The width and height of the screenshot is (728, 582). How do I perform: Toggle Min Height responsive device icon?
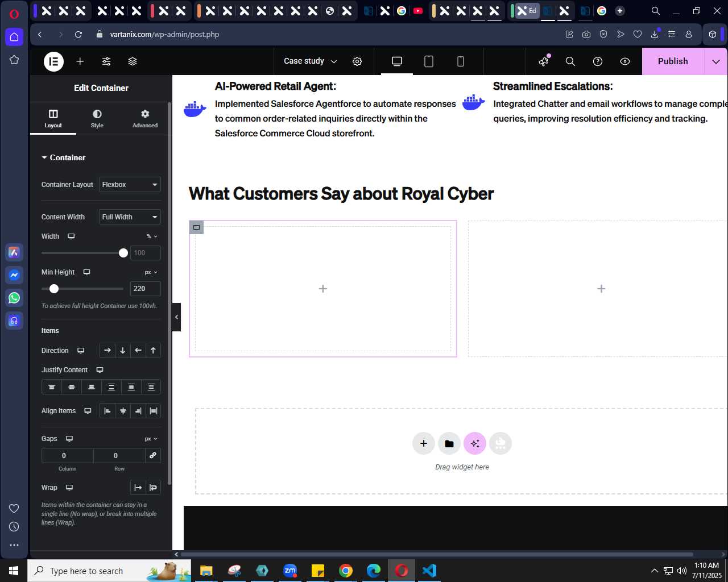tap(86, 272)
